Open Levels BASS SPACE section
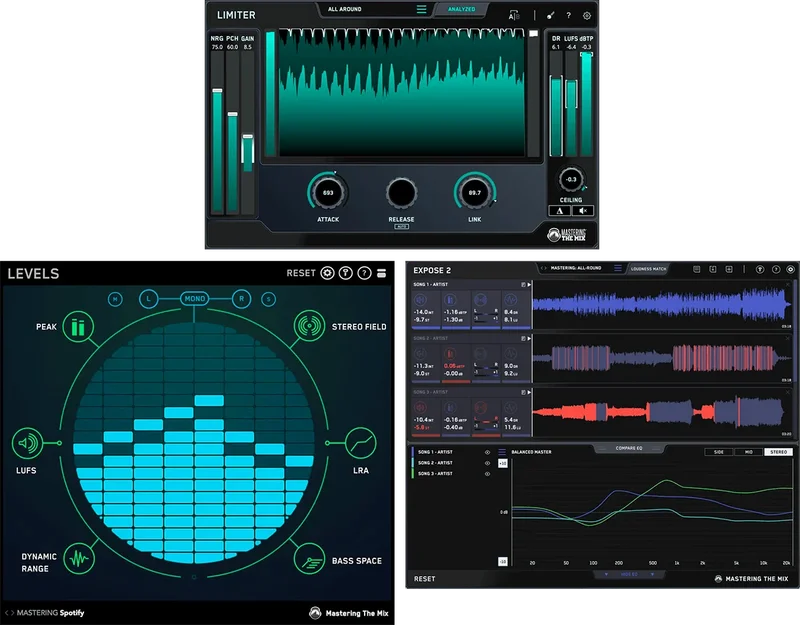This screenshot has height=625, width=800. [309, 559]
